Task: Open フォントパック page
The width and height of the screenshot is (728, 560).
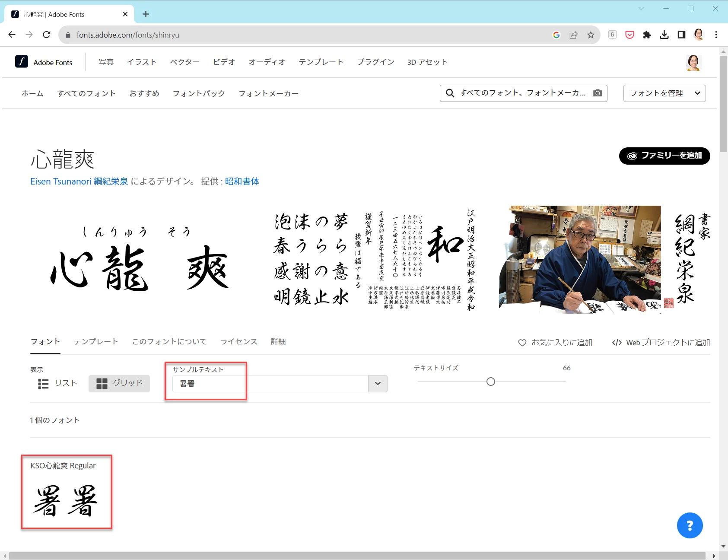Action: click(199, 93)
